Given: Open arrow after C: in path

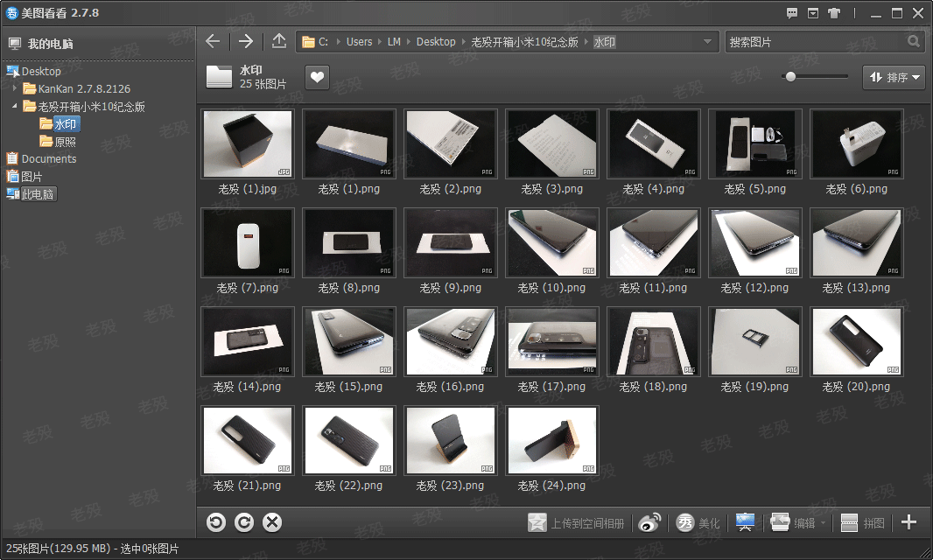Looking at the screenshot, I should [x=338, y=42].
